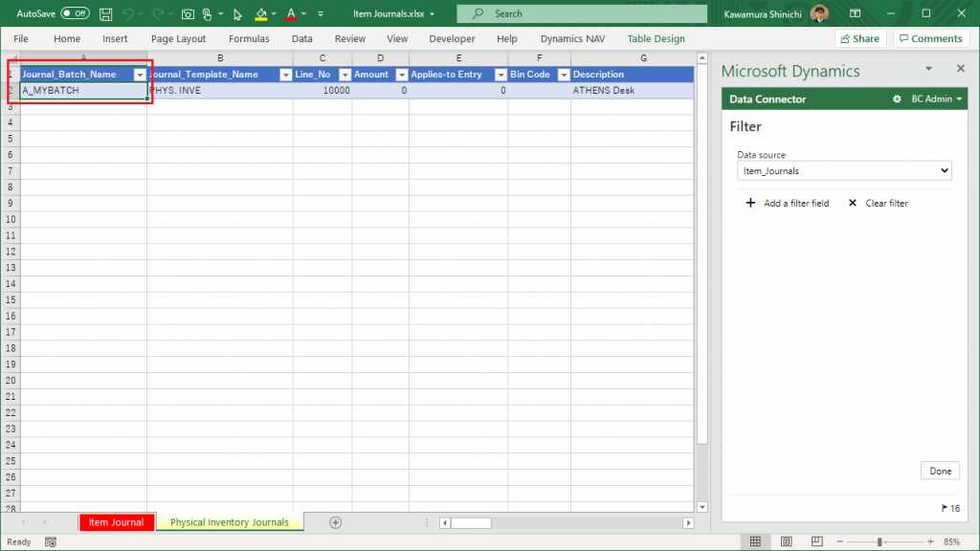Click the Ribbon Display Options icon
This screenshot has width=980, height=551.
click(856, 13)
